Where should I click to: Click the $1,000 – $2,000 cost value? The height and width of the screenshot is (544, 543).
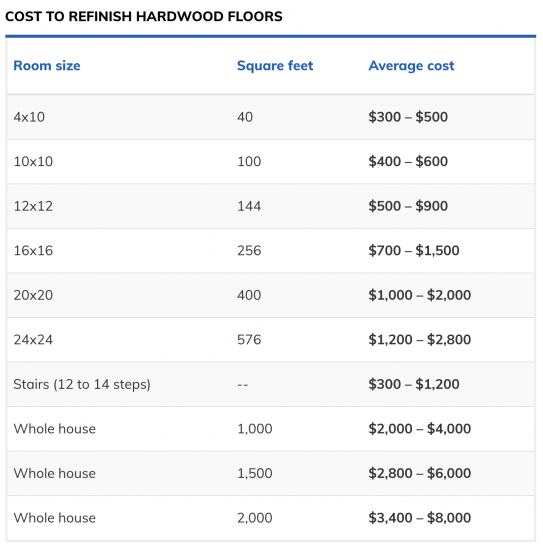click(x=420, y=295)
